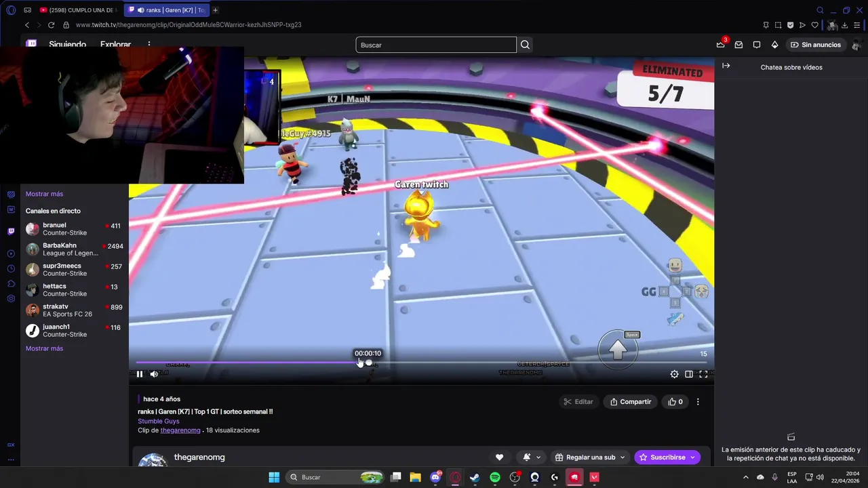The height and width of the screenshot is (488, 868).
Task: Add page to bookmarks heart icon
Action: point(814,25)
